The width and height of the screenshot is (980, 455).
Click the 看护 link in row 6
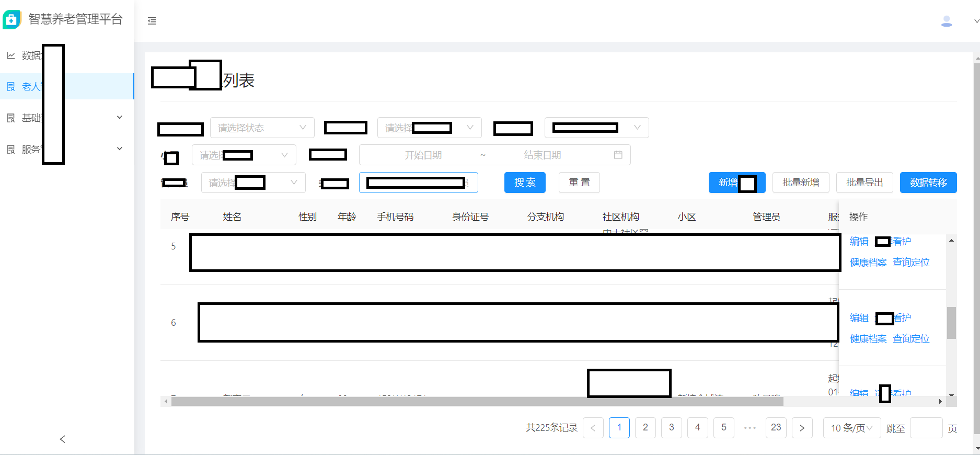(x=902, y=317)
